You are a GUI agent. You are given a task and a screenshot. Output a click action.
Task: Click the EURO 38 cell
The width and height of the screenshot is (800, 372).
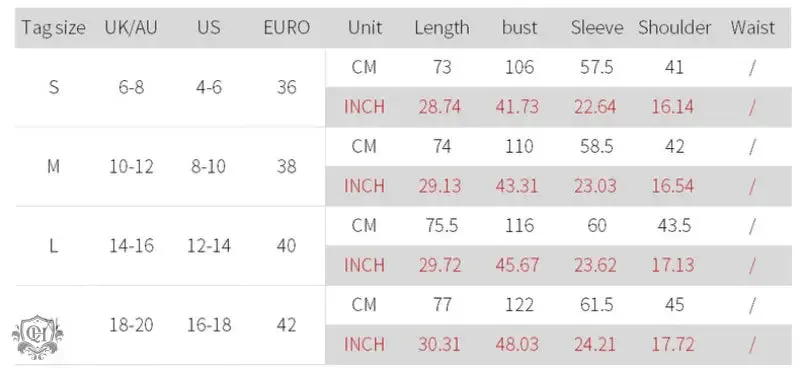pos(287,167)
